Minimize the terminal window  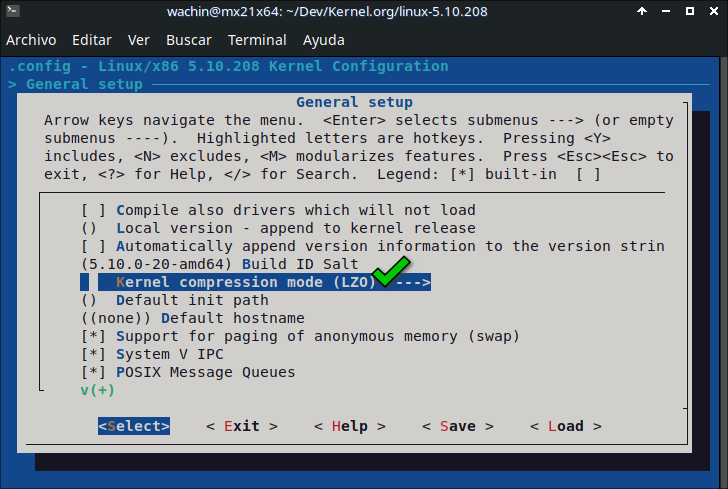[666, 11]
